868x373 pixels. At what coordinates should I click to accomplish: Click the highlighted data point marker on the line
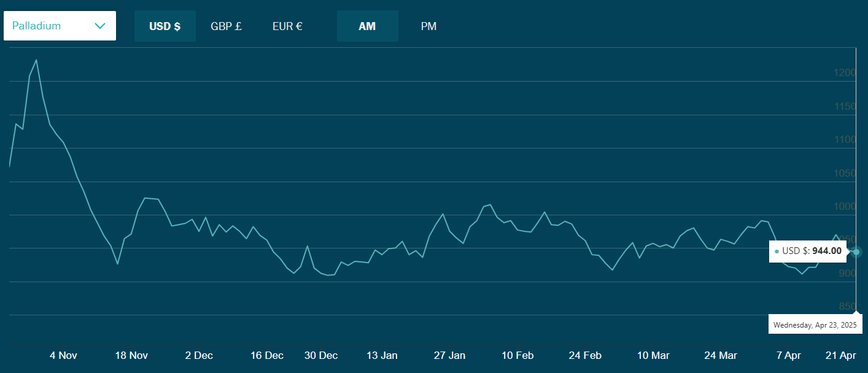click(856, 252)
